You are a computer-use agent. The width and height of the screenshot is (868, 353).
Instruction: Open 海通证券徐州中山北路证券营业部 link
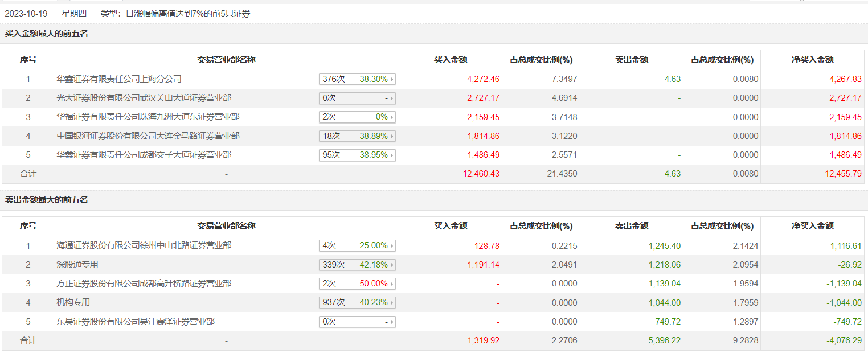click(x=144, y=245)
